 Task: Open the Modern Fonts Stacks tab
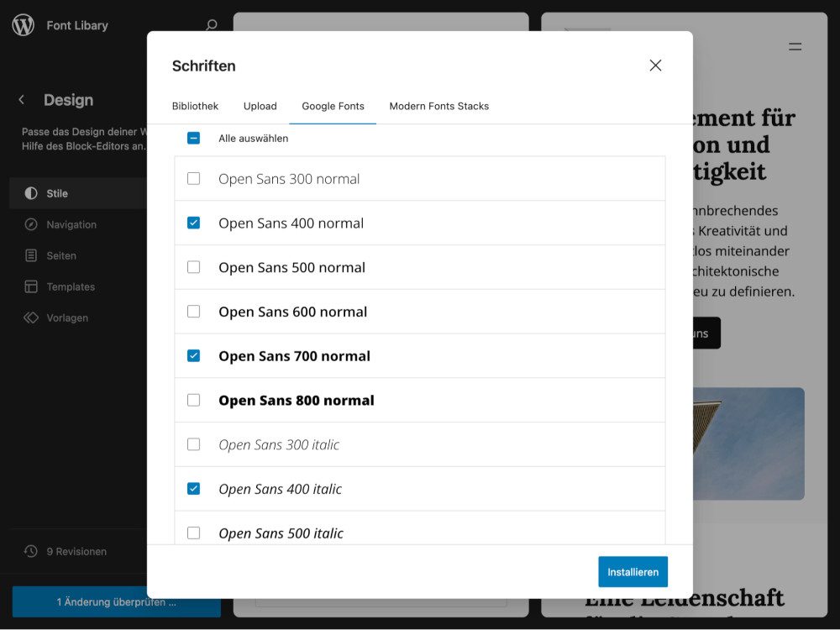438,106
